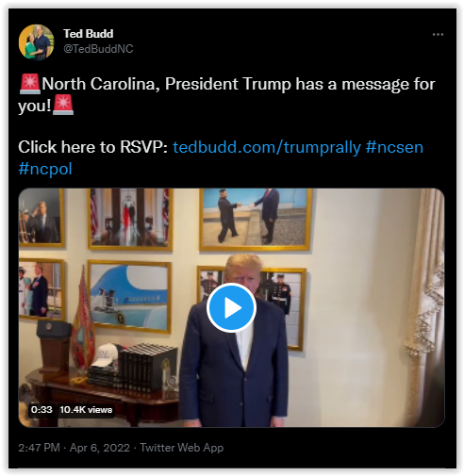
Task: Click the "Click here to RSVP:" text
Action: 93,147
